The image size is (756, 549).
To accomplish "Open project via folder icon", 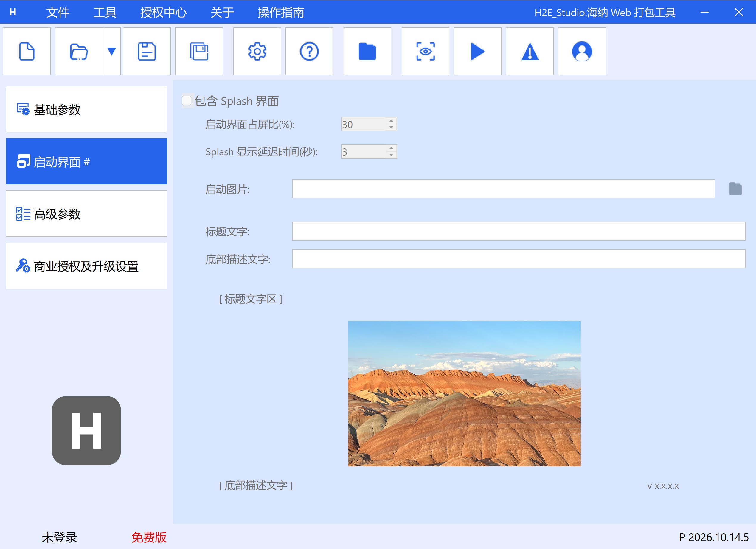I will point(79,51).
